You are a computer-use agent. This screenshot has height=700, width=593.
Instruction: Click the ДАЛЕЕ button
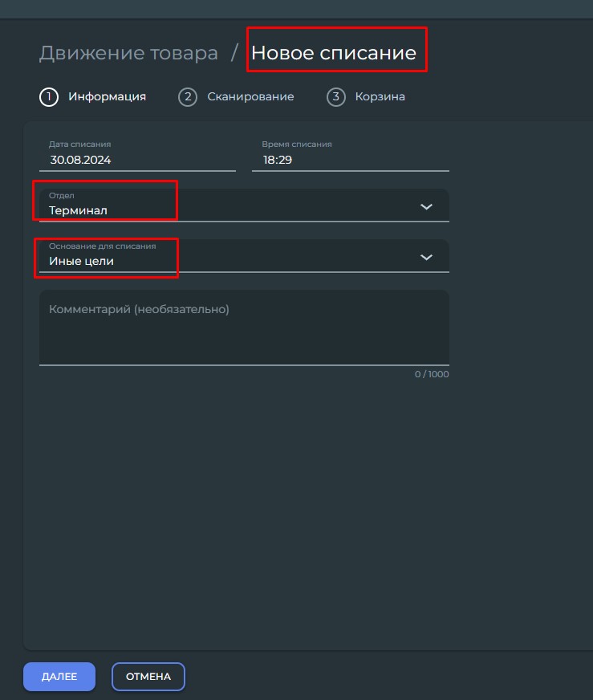pyautogui.click(x=59, y=677)
